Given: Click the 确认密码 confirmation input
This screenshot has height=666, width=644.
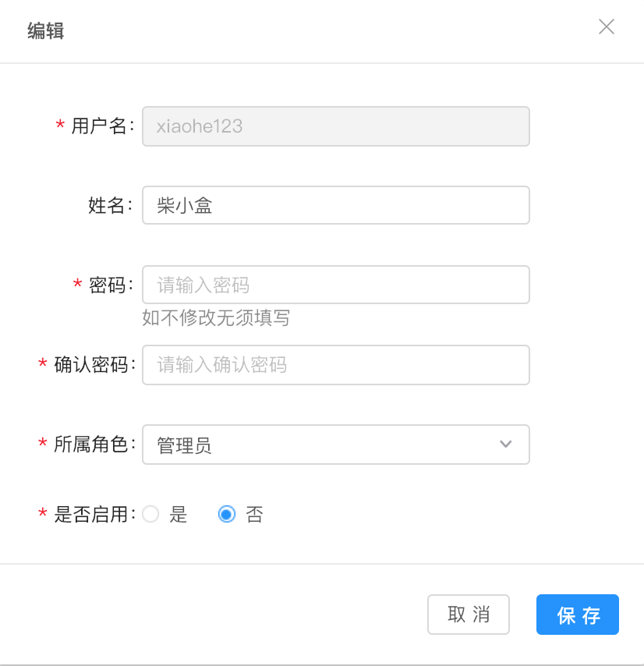Looking at the screenshot, I should 335,365.
